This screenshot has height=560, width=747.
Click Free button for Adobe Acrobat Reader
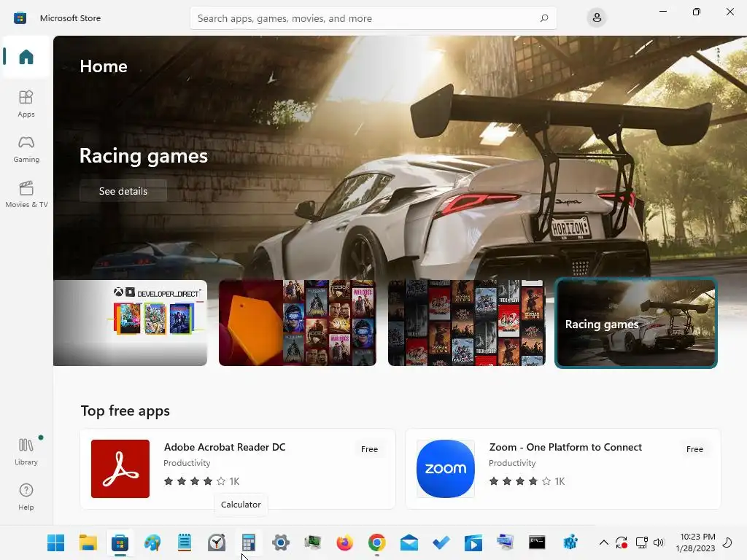click(x=369, y=449)
